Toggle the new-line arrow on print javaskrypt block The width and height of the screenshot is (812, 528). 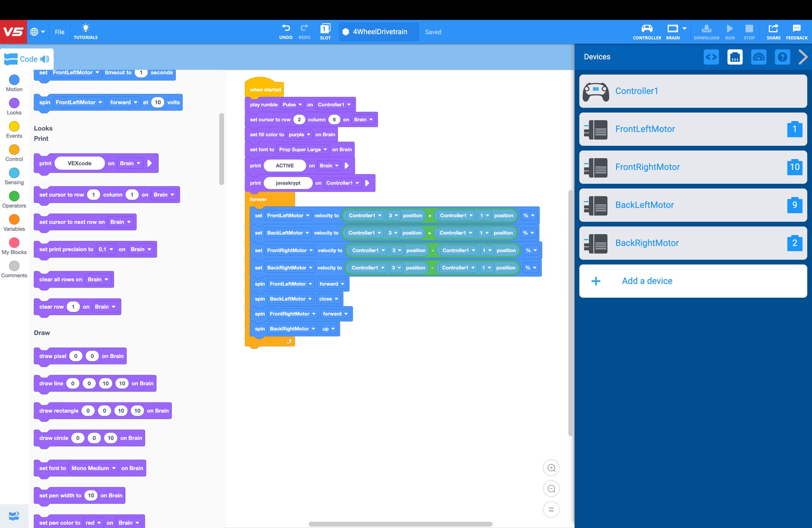pyautogui.click(x=367, y=183)
